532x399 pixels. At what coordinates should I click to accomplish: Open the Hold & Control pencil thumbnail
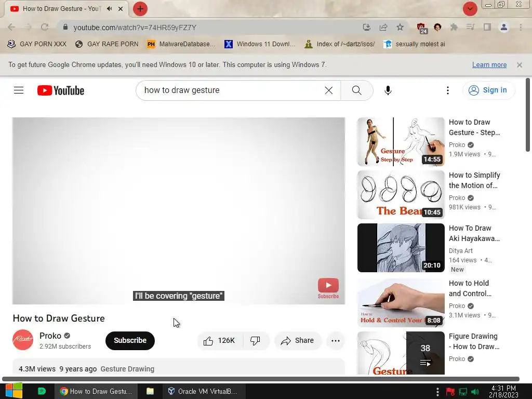pyautogui.click(x=401, y=303)
